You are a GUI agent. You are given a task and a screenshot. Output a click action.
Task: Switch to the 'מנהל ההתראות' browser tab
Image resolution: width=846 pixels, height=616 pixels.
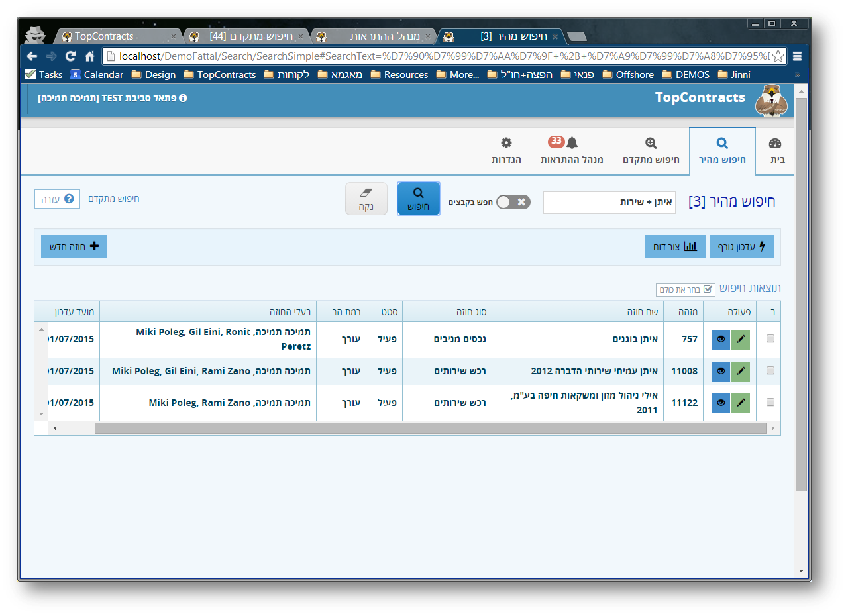[x=372, y=36]
